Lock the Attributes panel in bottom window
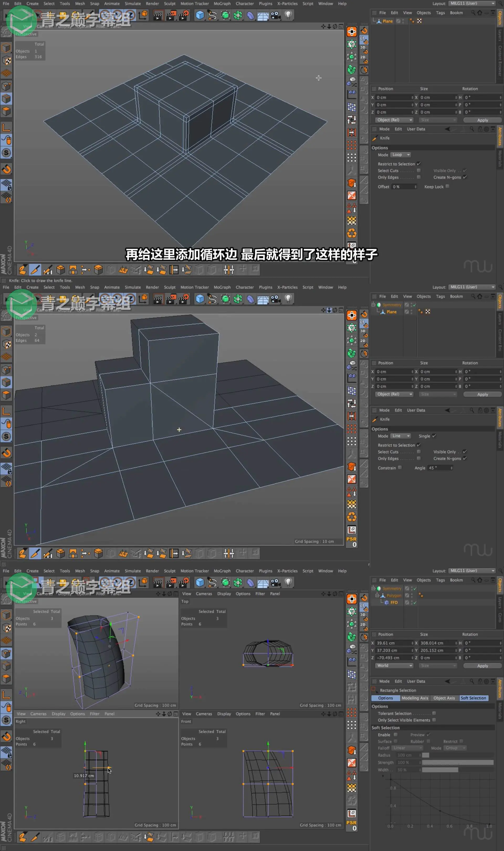504x851 pixels. click(480, 681)
